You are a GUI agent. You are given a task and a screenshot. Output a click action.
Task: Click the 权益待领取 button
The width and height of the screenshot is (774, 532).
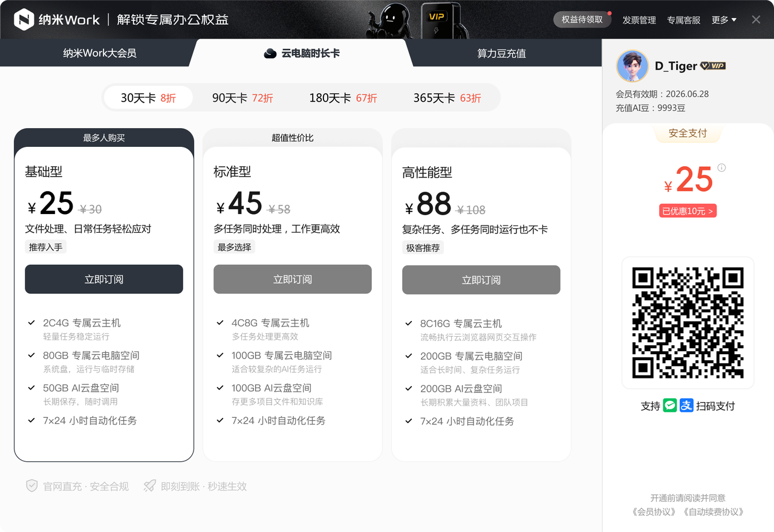click(582, 19)
